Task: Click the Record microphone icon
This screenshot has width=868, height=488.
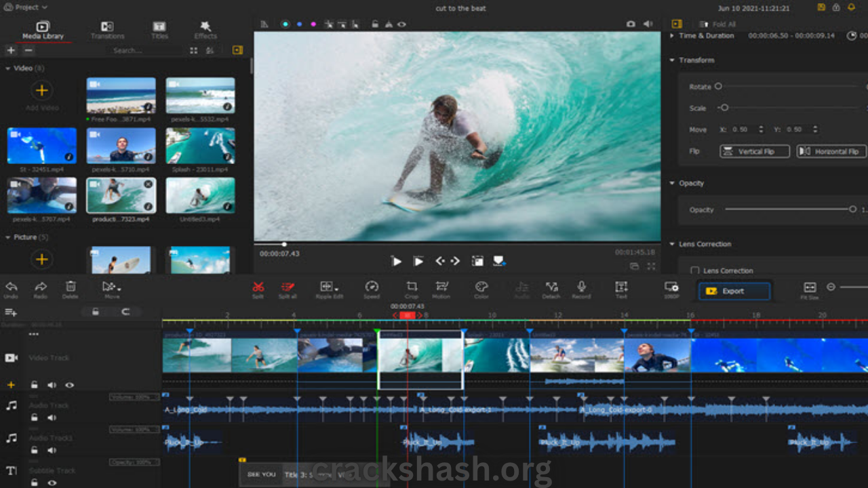Action: pyautogui.click(x=581, y=287)
